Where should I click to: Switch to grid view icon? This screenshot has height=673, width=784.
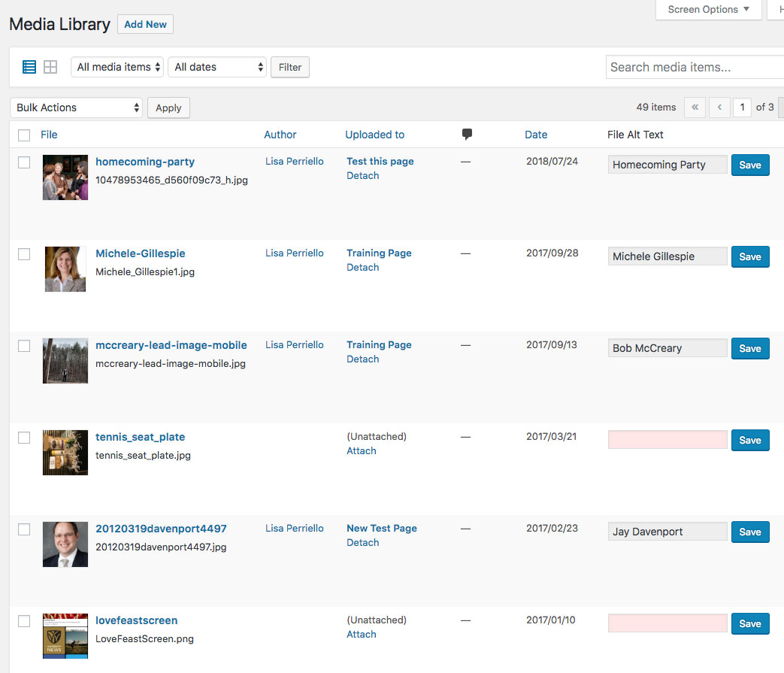tap(50, 67)
